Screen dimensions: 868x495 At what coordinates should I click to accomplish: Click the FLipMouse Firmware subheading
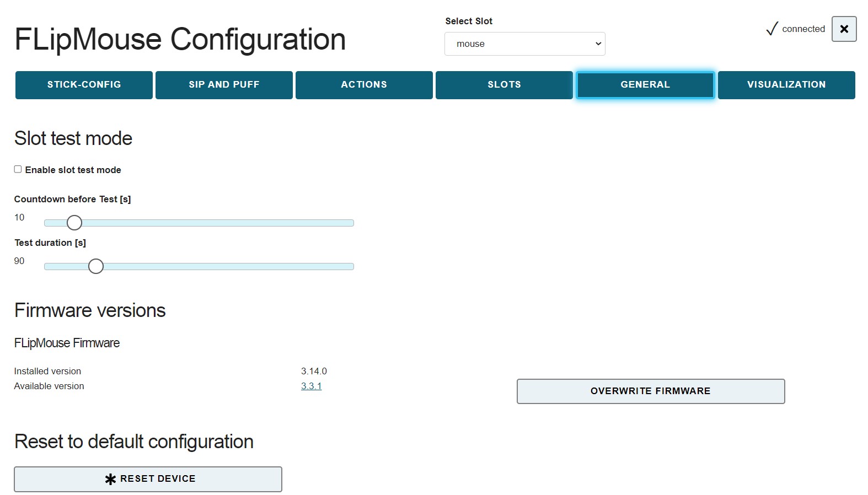point(67,343)
